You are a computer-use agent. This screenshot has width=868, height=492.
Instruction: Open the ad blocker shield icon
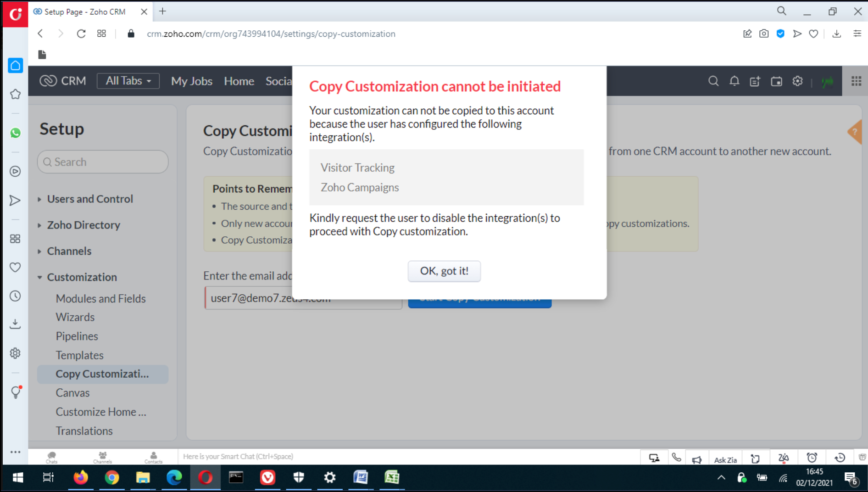(x=780, y=34)
